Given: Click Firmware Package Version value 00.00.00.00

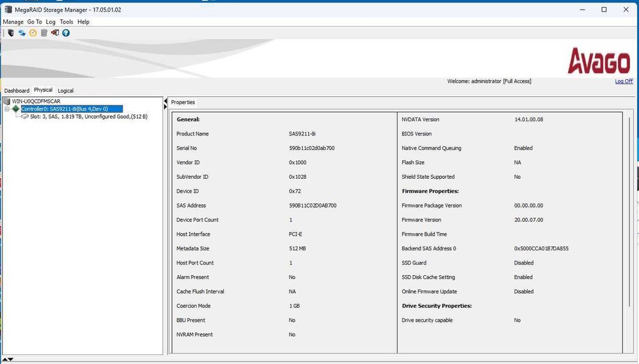Looking at the screenshot, I should (528, 206).
